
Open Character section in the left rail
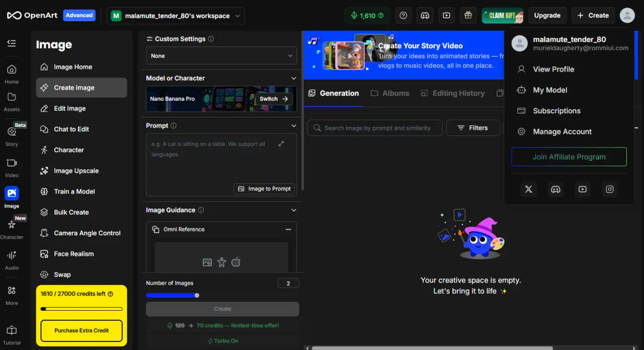(x=12, y=229)
